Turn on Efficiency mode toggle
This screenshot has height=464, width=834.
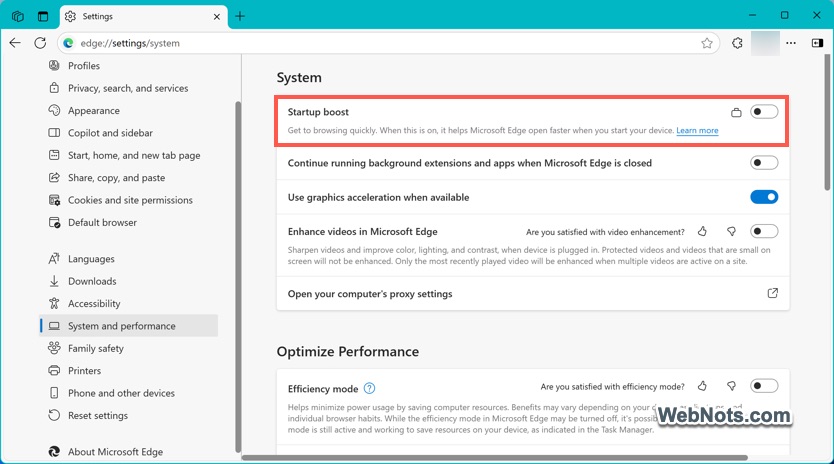pos(764,386)
